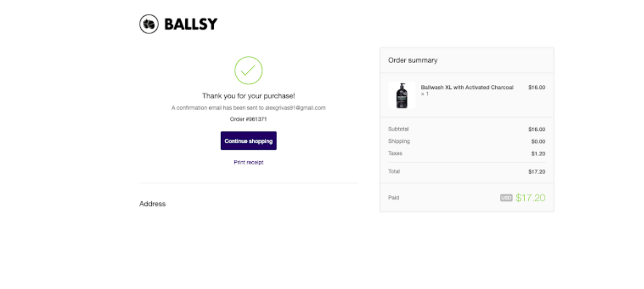Open the Print receipt link
The image size is (644, 289).
(249, 163)
